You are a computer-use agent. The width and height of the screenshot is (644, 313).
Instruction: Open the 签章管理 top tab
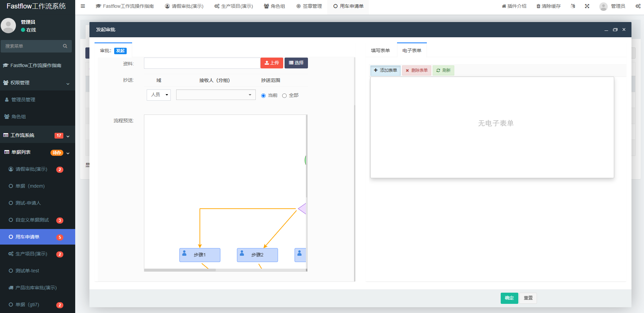[x=309, y=6]
